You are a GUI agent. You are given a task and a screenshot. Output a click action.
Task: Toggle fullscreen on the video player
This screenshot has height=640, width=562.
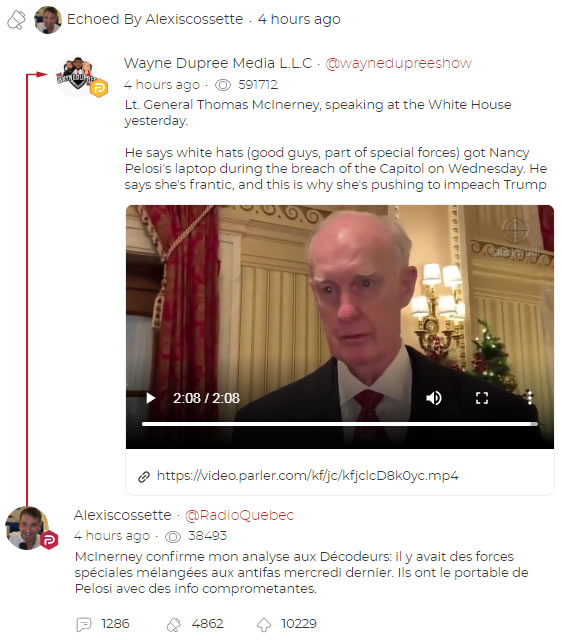(482, 398)
